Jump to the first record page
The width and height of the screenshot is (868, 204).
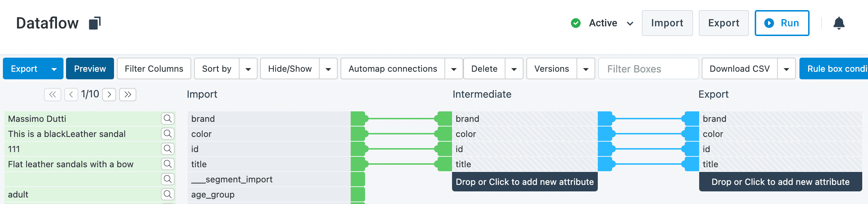(53, 94)
